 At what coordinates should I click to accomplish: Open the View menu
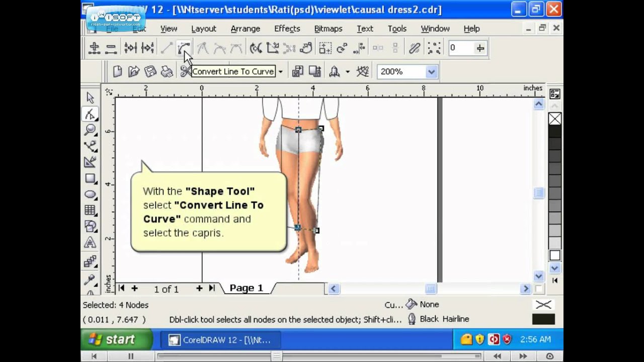(169, 29)
